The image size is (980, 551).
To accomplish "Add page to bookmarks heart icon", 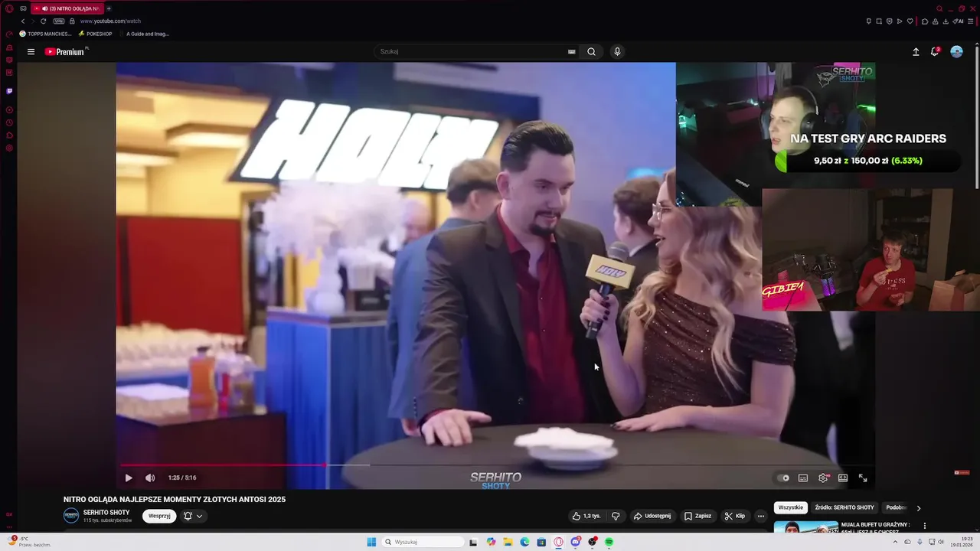I will click(910, 21).
